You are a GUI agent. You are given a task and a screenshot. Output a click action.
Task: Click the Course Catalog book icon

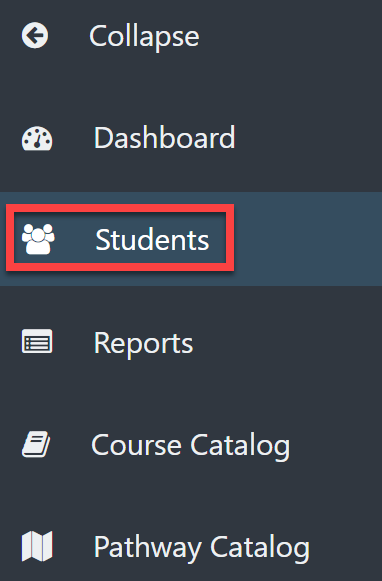coord(36,444)
